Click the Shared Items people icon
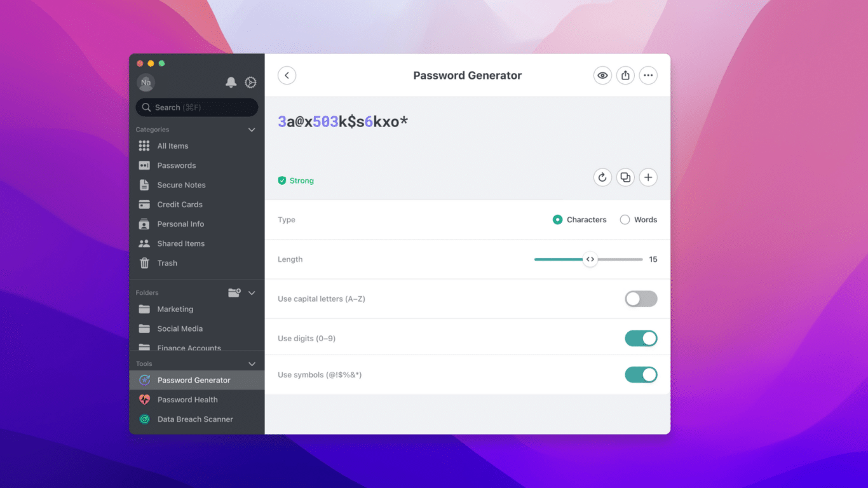Image resolution: width=868 pixels, height=488 pixels. click(144, 243)
